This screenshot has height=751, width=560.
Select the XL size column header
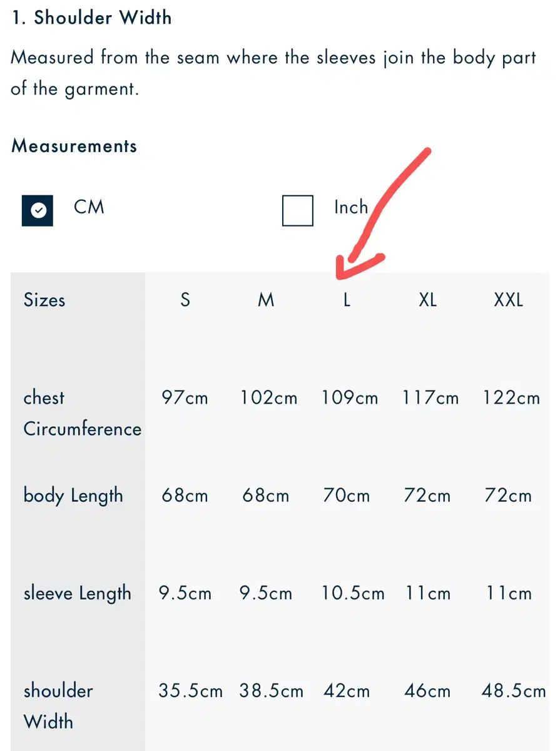(427, 300)
